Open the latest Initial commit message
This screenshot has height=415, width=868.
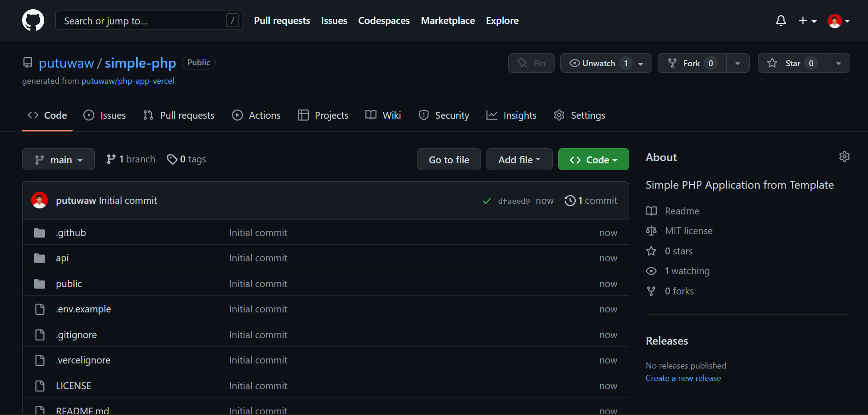click(x=128, y=201)
